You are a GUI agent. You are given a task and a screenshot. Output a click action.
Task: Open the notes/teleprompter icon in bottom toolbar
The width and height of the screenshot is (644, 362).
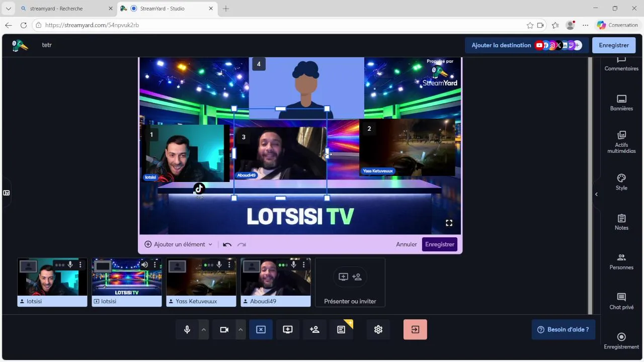pos(342,329)
